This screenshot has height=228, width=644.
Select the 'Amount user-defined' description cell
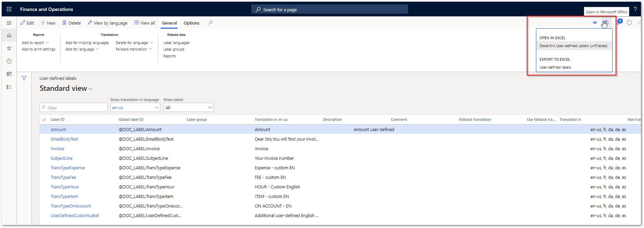374,129
